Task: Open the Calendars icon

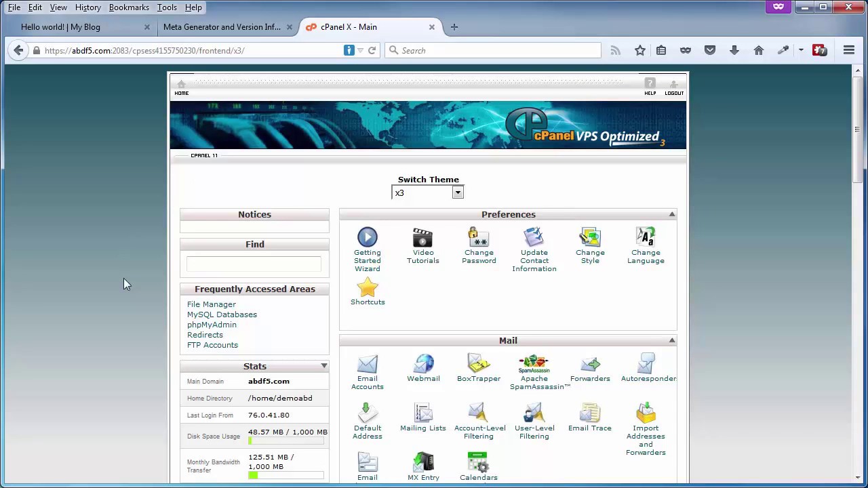Action: tap(479, 463)
